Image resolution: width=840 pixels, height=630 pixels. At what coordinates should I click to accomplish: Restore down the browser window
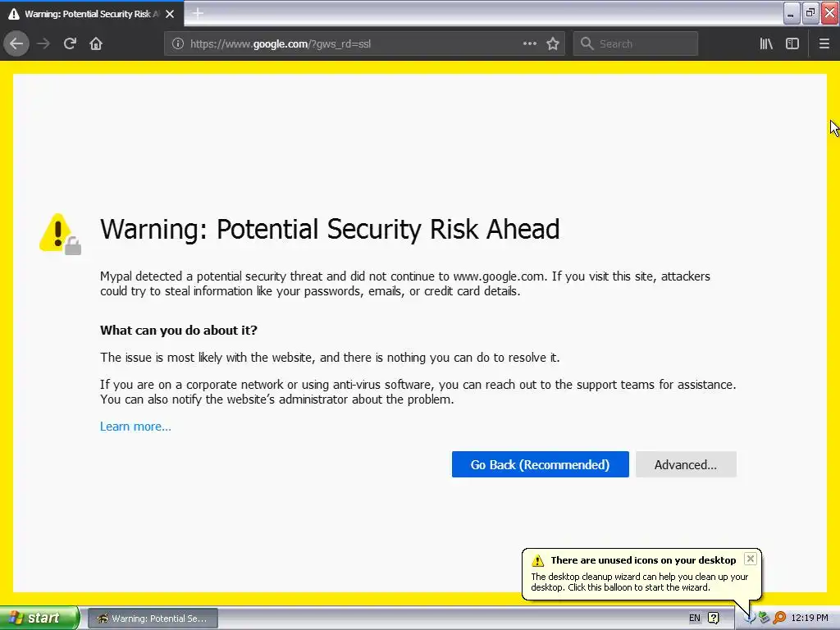coord(810,13)
